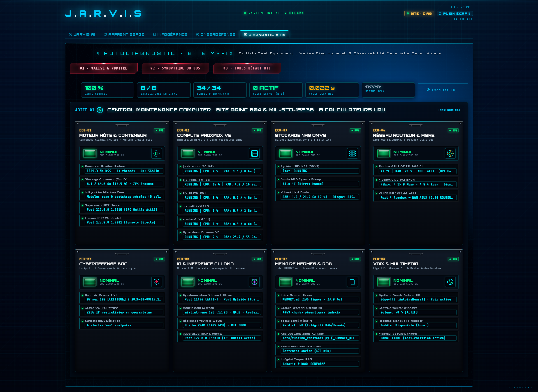This screenshot has width=538, height=392.
Task: Click the CPU chip icon on ECU-01
Action: (x=157, y=153)
